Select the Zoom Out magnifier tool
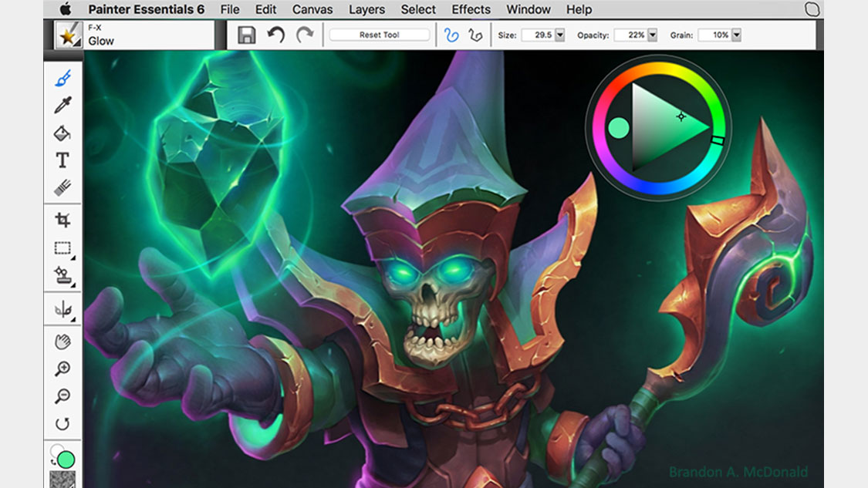This screenshot has width=868, height=488. [62, 395]
